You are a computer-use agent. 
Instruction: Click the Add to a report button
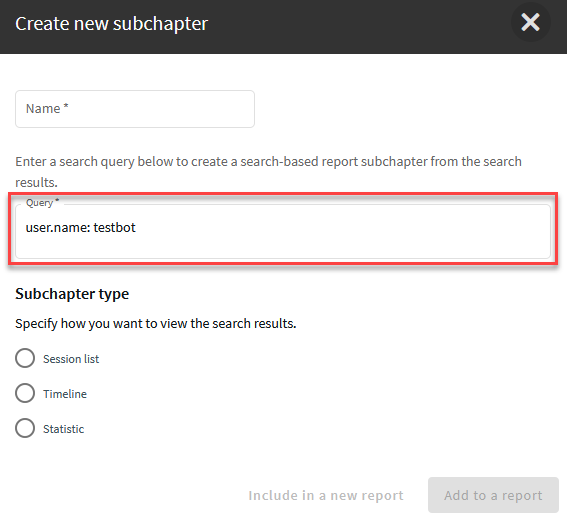pyautogui.click(x=493, y=495)
